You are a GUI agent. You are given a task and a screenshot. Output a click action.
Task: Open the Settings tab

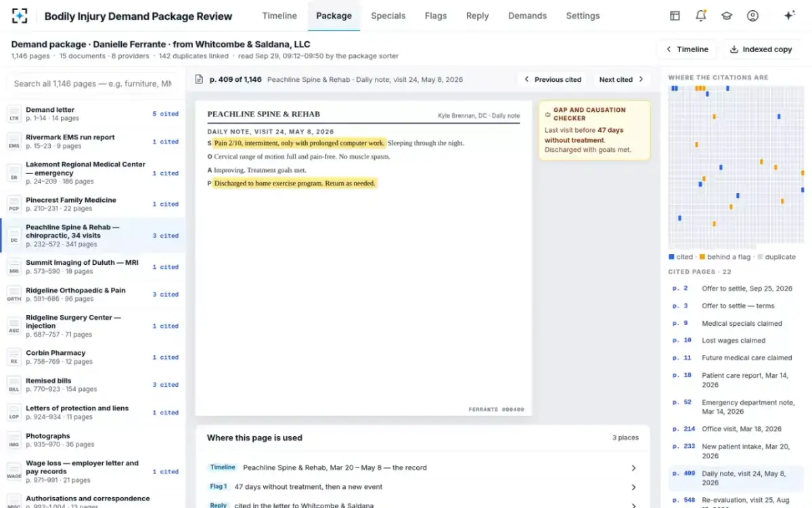pyautogui.click(x=583, y=16)
